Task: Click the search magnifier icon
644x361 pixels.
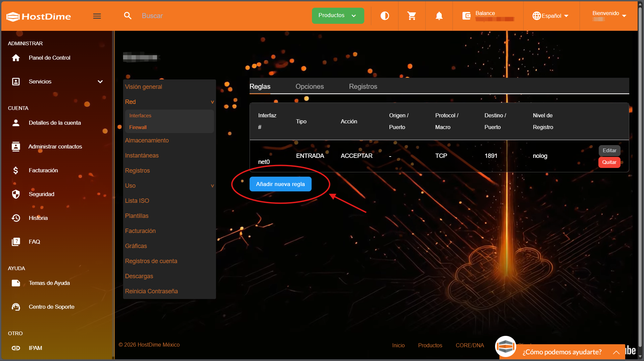Action: (x=128, y=16)
